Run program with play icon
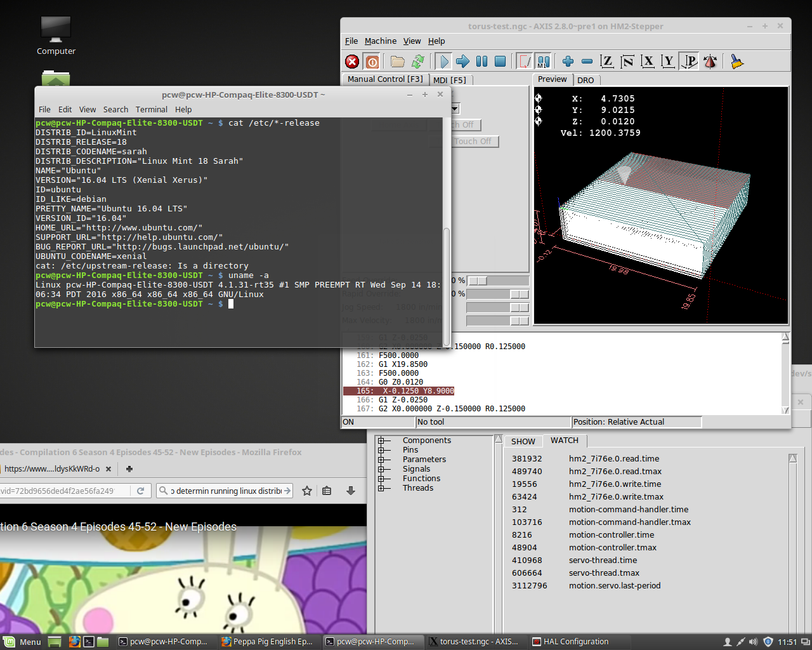This screenshot has height=650, width=812. 444,62
